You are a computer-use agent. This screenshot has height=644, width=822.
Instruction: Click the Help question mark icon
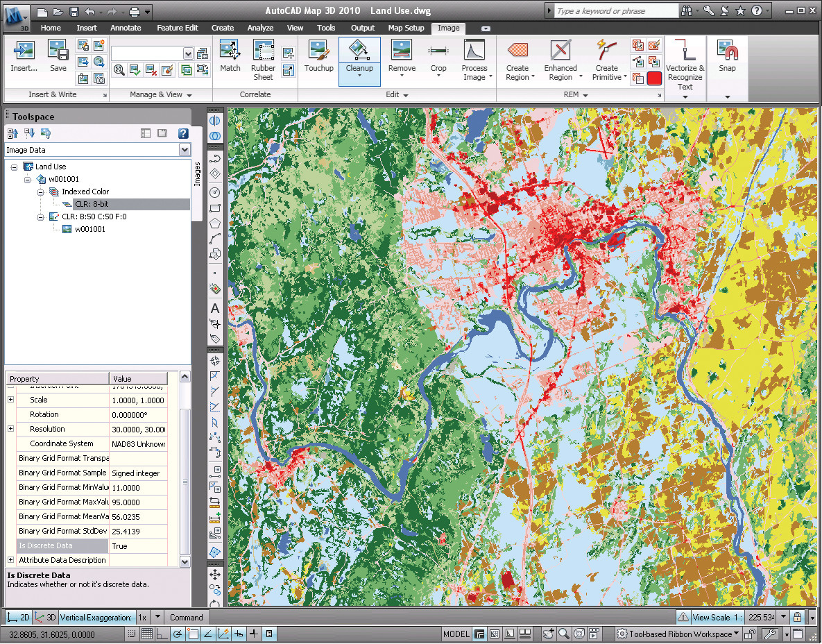click(756, 10)
